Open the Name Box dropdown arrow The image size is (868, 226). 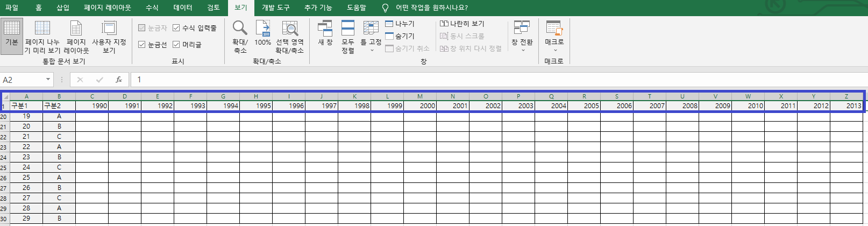coord(48,80)
